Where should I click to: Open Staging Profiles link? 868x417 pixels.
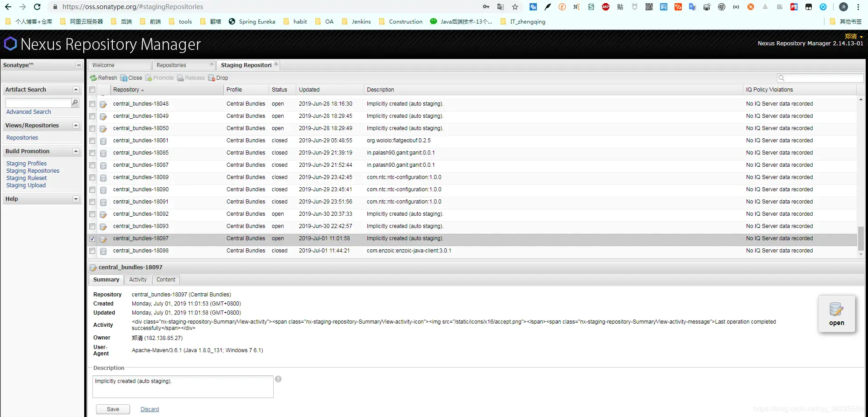pos(27,164)
